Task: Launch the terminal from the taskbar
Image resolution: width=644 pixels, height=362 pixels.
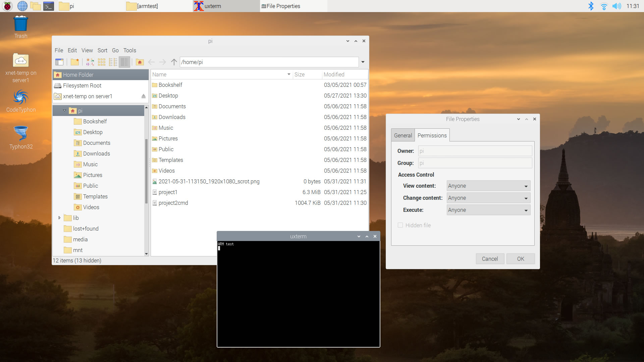Action: click(49, 6)
